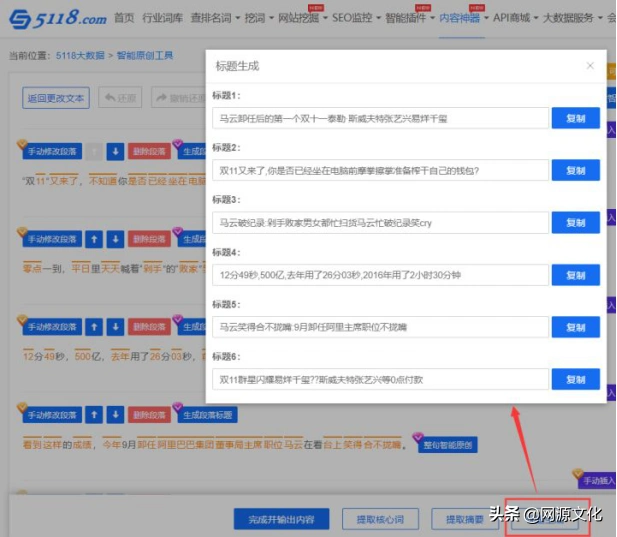Move the '零点一到' paragraph up
Image resolution: width=617 pixels, height=537 pixels.
94,239
